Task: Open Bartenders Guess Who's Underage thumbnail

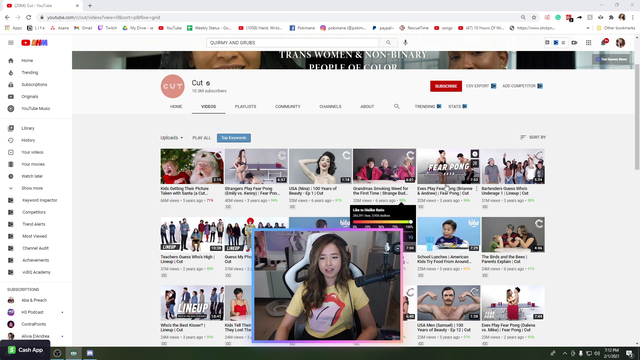Action: pyautogui.click(x=513, y=166)
